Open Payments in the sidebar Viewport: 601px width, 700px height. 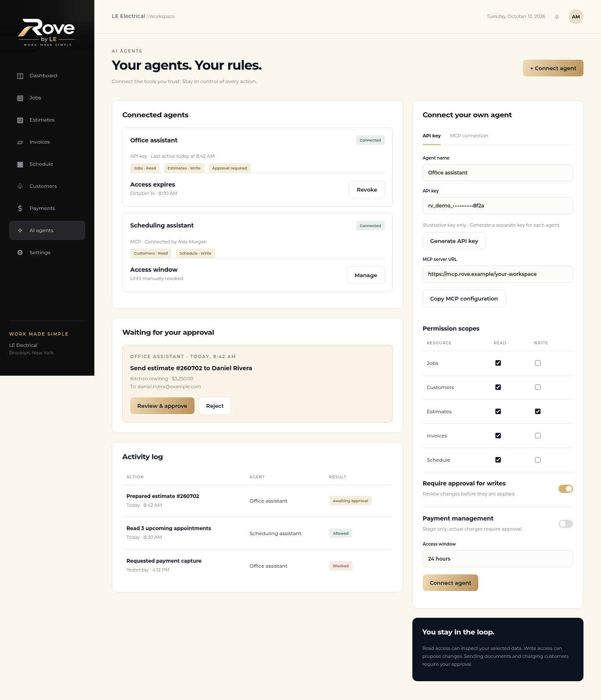coord(47,208)
